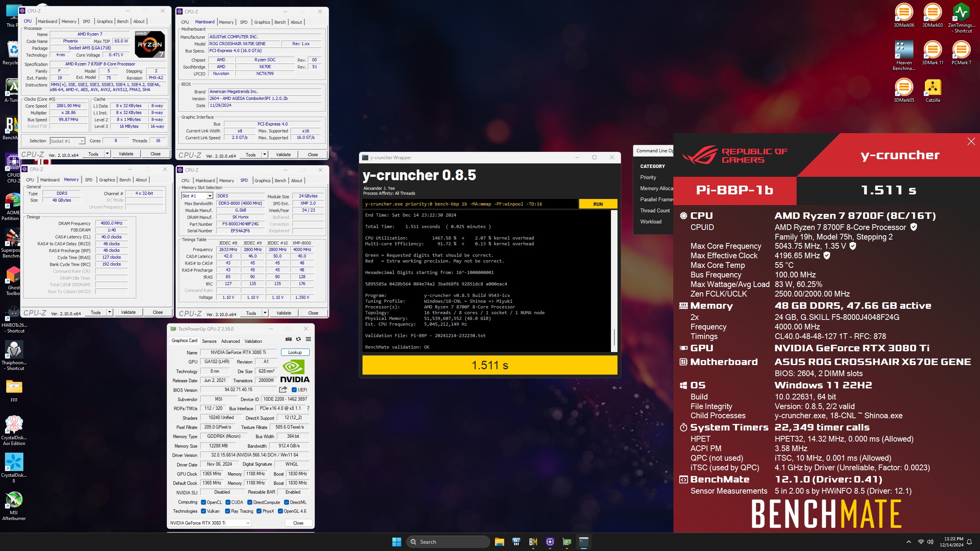Open Slot #1 memory slot dropdown
Image resolution: width=980 pixels, height=551 pixels.
click(x=197, y=196)
